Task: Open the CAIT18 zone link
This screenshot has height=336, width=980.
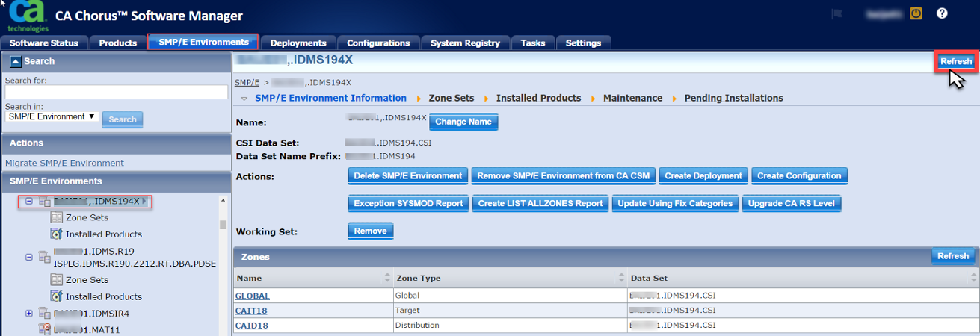Action: point(251,311)
